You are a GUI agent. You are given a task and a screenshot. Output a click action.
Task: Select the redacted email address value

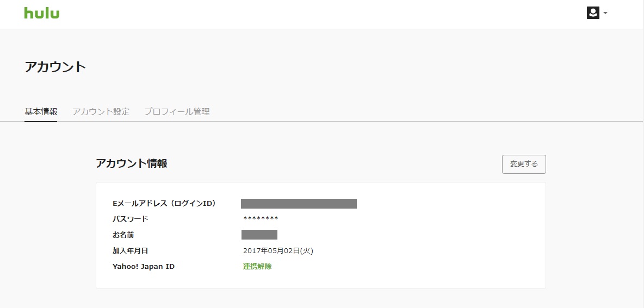click(x=299, y=203)
